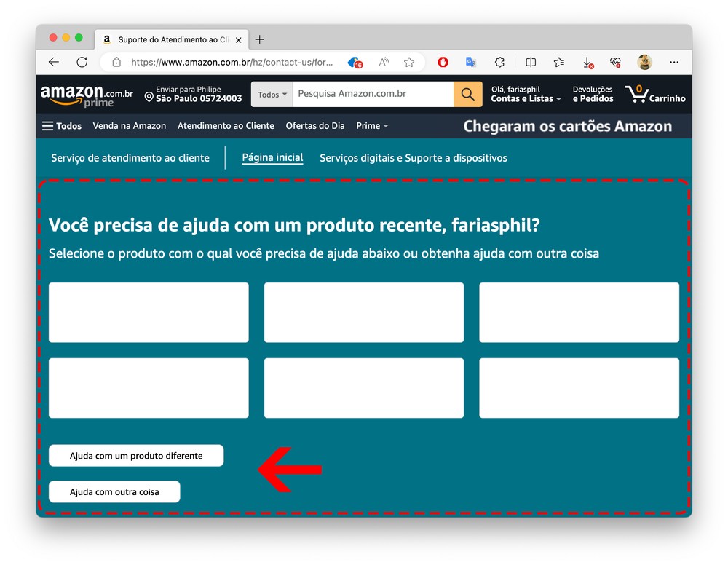Switch to Página inicial tab

[x=272, y=158]
